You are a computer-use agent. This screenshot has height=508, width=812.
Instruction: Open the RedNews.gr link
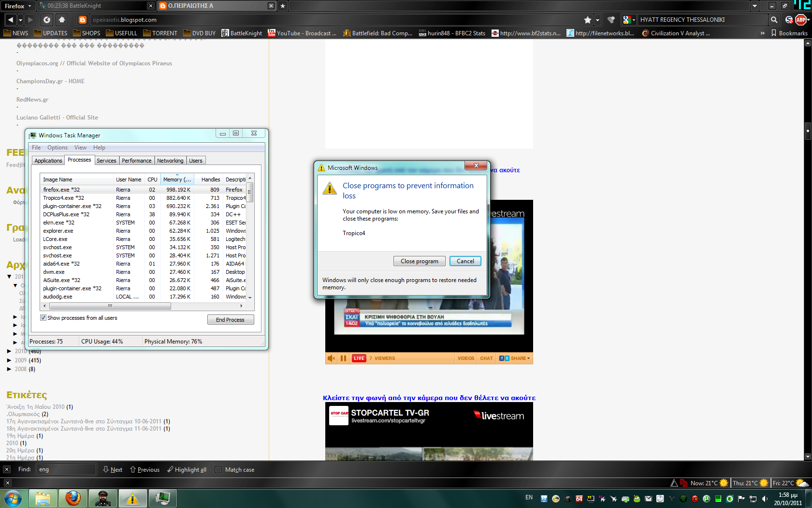(x=32, y=100)
